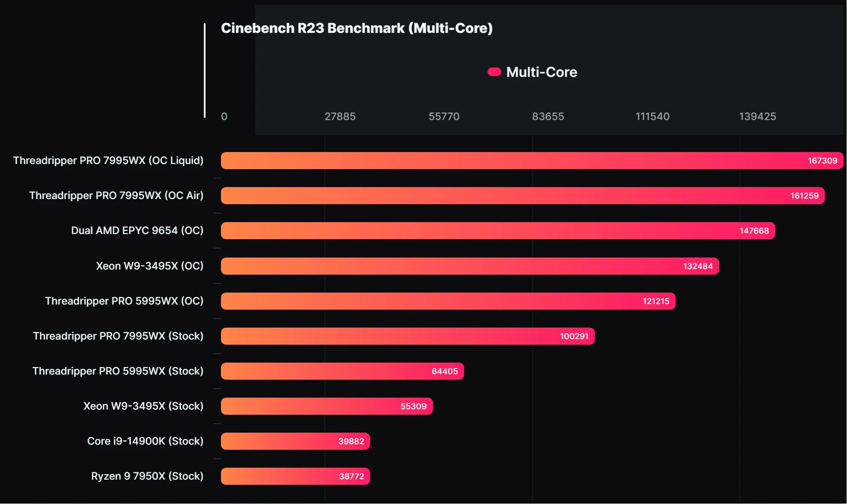
Task: Click the Cinebench R23 Benchmark chart title
Action: pyautogui.click(x=356, y=28)
